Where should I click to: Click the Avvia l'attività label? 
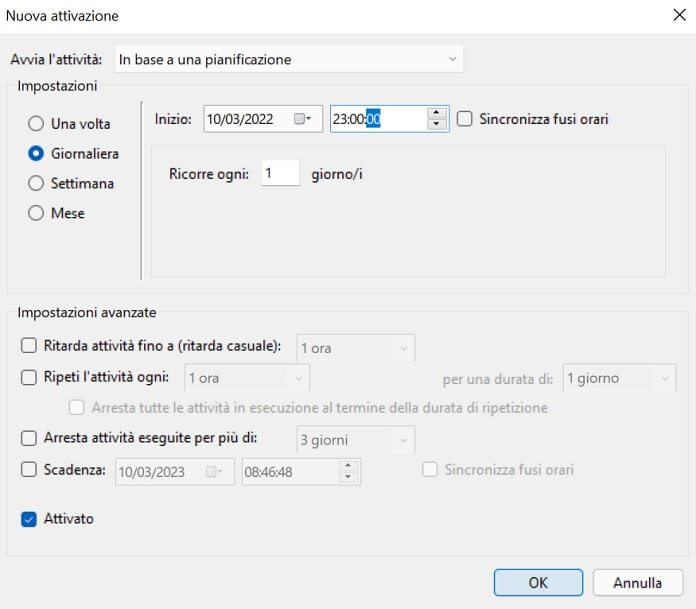click(x=56, y=59)
